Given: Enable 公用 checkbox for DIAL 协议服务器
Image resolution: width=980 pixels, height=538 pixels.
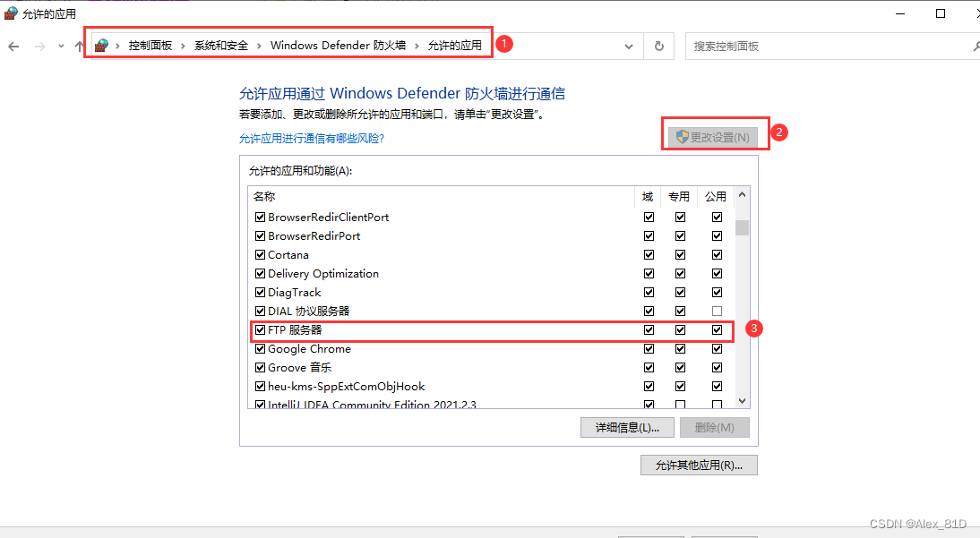Looking at the screenshot, I should click(x=717, y=312).
